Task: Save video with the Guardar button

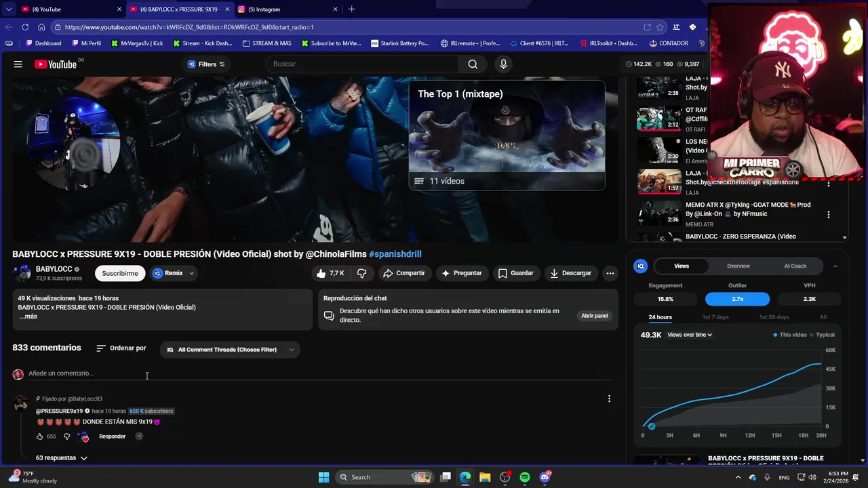Action: [515, 273]
